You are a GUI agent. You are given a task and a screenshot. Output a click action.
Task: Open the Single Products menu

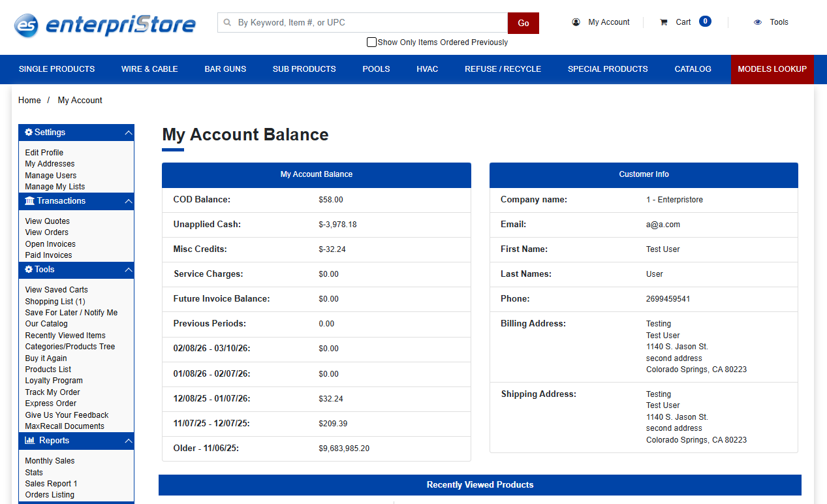[x=57, y=69]
